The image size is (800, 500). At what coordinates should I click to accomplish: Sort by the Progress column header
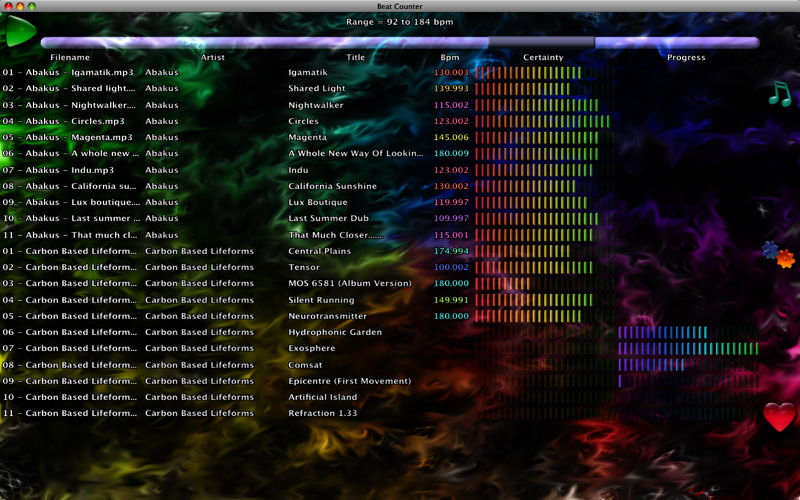coord(686,57)
